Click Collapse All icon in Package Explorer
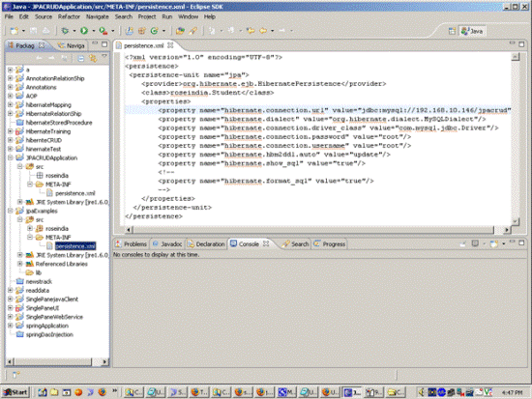The image size is (532, 399). (x=80, y=59)
